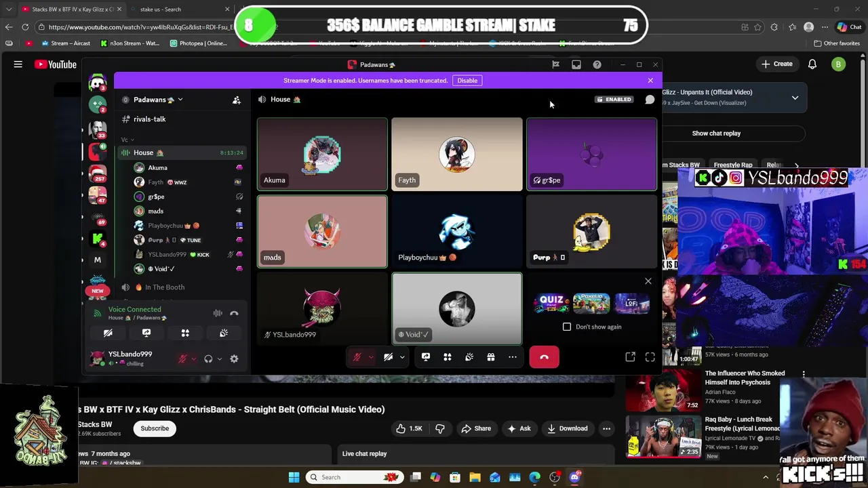Click the gift icon in call bar
This screenshot has width=868, height=488.
click(491, 357)
